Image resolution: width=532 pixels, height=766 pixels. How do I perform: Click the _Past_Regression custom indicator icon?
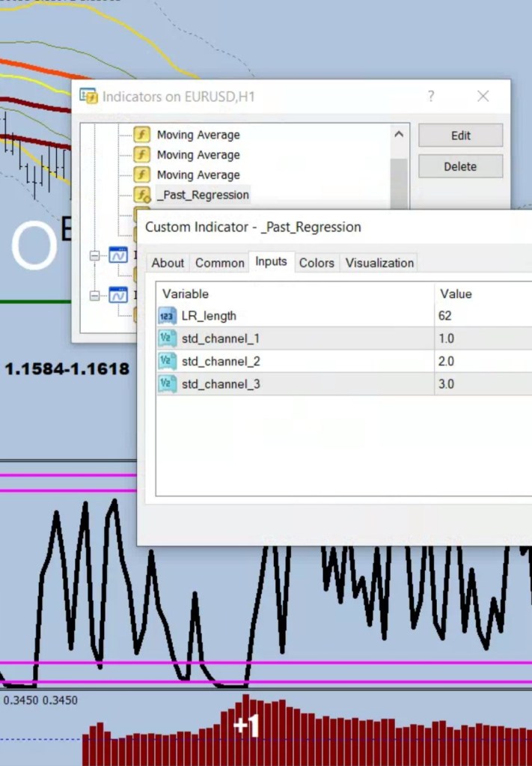[142, 195]
